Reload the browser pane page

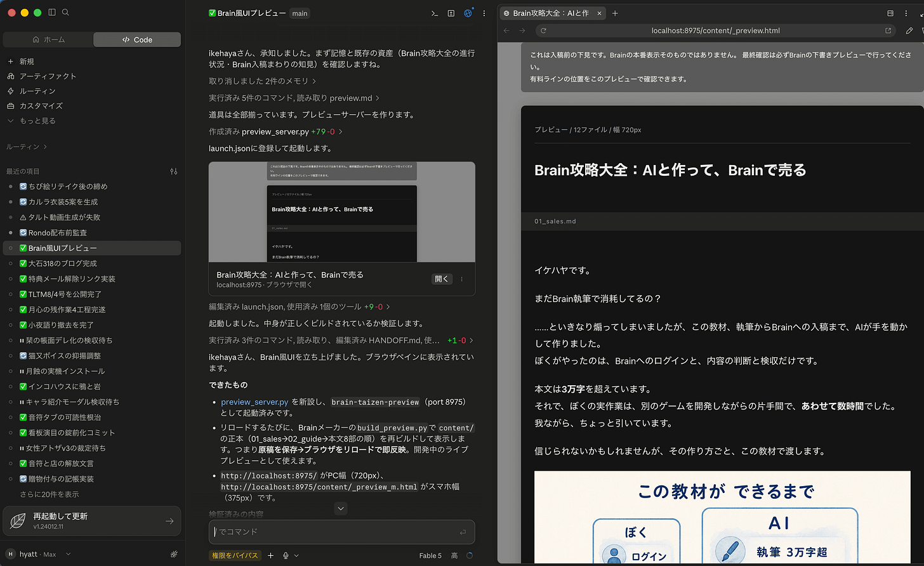click(x=543, y=30)
